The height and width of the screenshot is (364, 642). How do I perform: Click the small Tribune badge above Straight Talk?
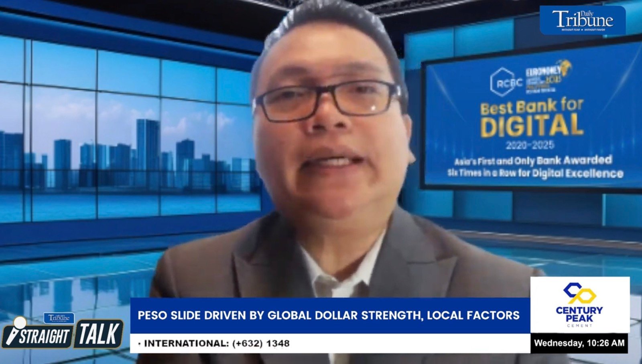[x=59, y=318]
